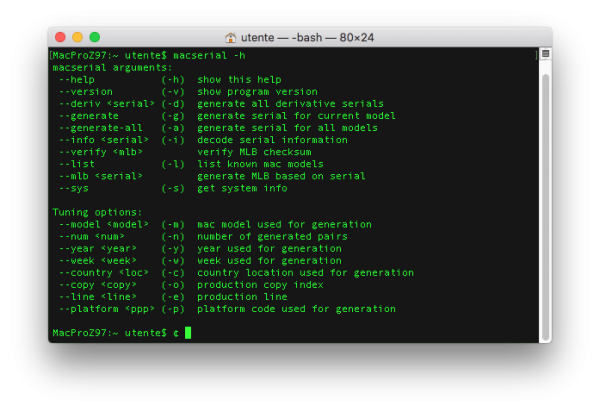The image size is (600, 412).
Task: Click the '--copy <copy>' option text
Action: (98, 285)
